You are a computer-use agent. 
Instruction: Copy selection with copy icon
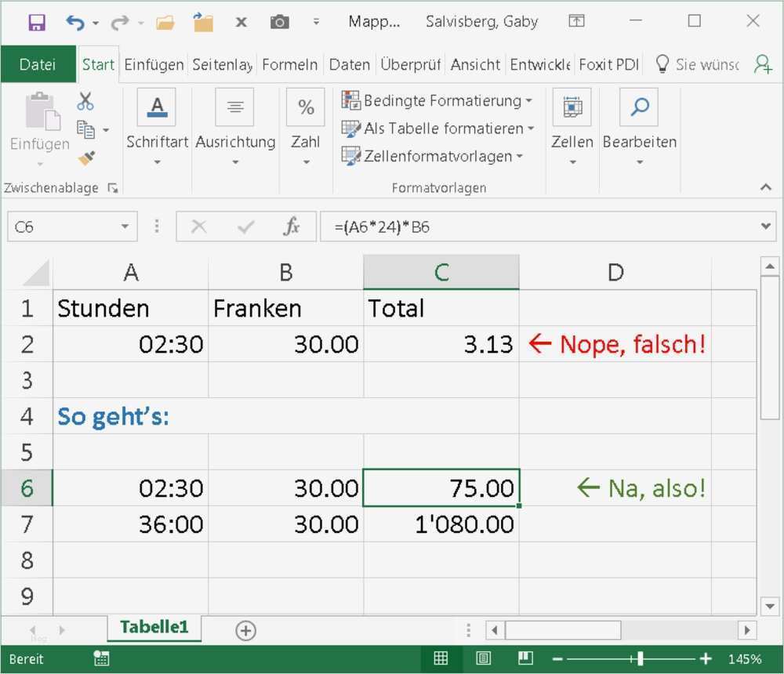click(85, 129)
